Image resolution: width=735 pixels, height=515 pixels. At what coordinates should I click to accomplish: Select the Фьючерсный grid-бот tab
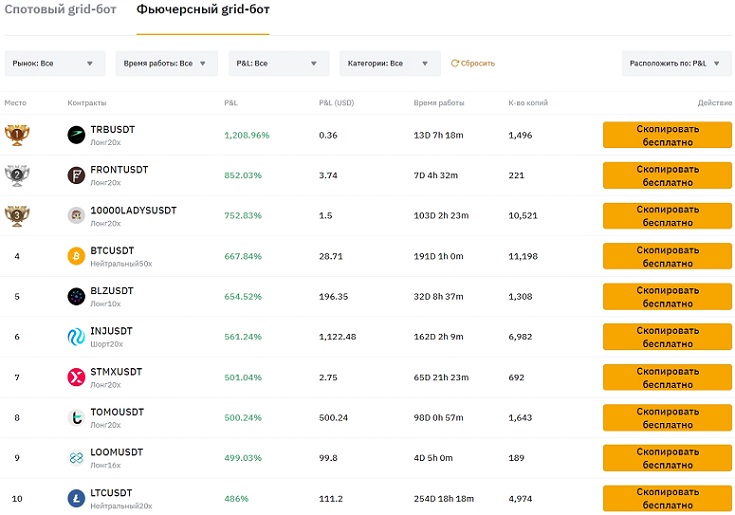point(203,9)
